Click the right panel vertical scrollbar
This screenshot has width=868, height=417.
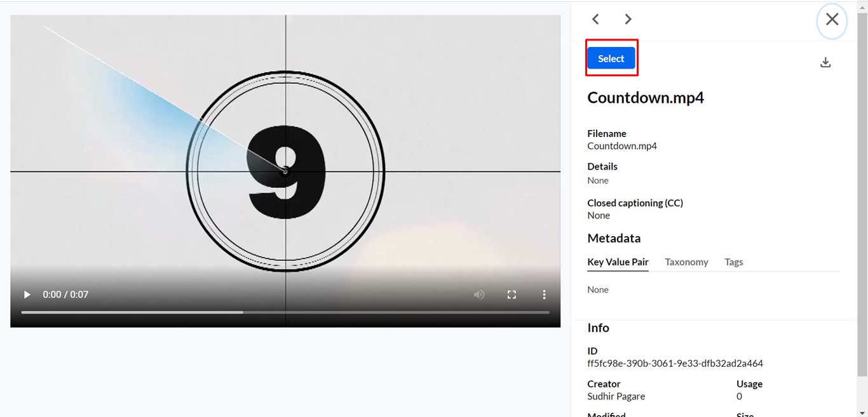click(x=862, y=190)
